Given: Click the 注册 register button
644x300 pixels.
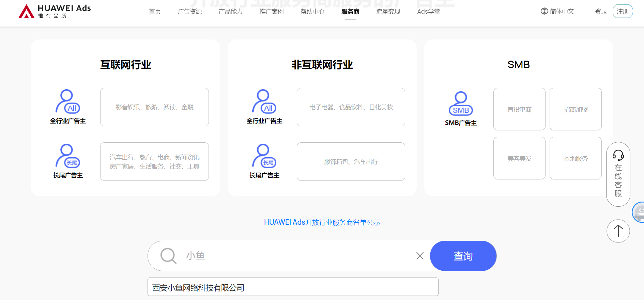Looking at the screenshot, I should (x=623, y=12).
